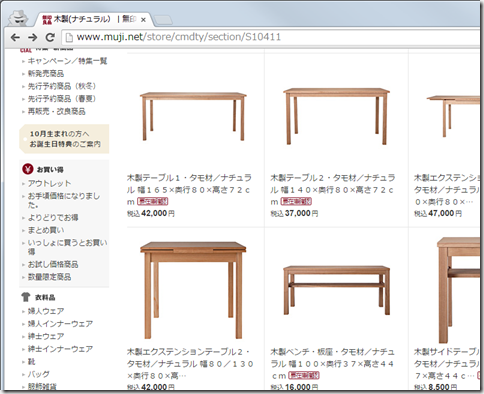484x394 pixels.
Task: Open 紳士インナーウェア category
Action: (60, 349)
